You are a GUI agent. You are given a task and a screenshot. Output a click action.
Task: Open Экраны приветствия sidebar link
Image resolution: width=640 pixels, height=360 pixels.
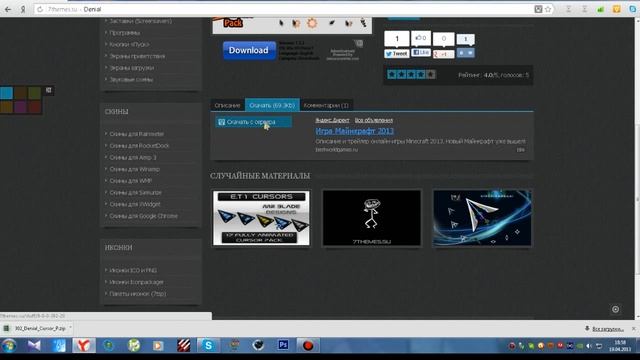137,56
